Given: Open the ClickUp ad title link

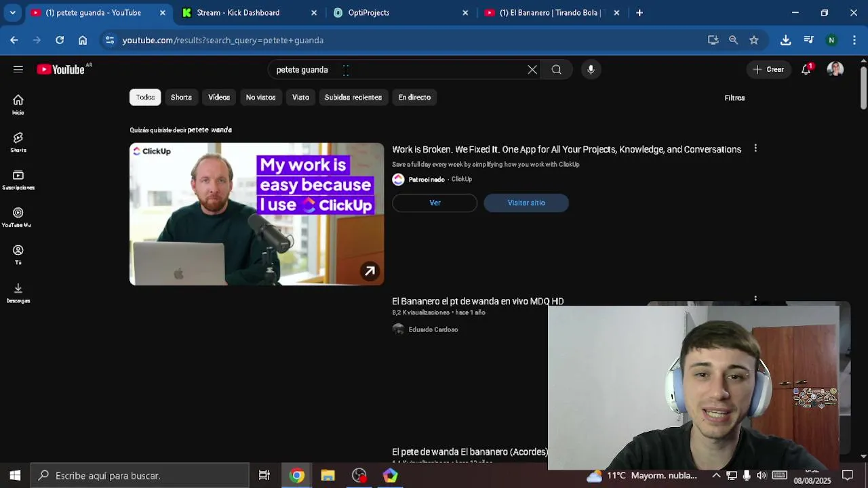Looking at the screenshot, I should [x=566, y=149].
